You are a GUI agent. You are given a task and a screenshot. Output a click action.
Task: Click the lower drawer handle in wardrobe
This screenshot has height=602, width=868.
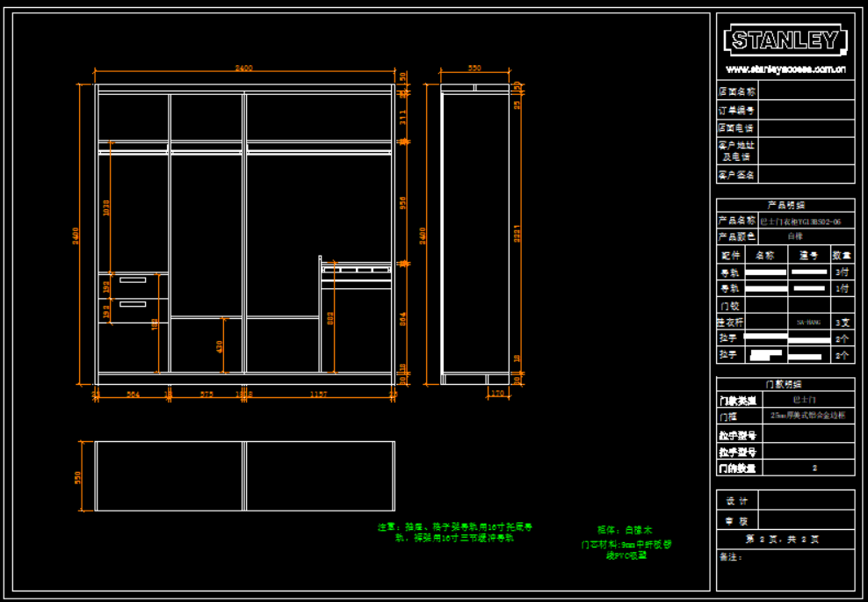click(x=133, y=304)
